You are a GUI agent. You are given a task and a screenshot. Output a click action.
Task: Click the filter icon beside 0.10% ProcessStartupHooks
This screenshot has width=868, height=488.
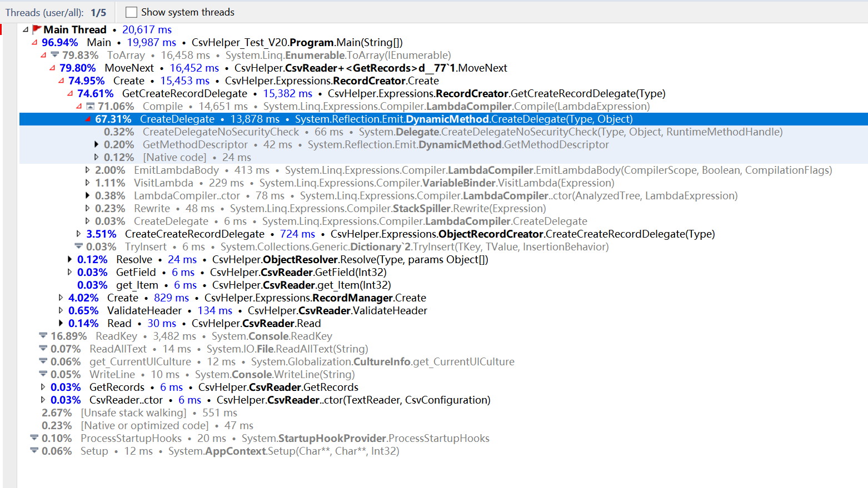[x=34, y=437]
